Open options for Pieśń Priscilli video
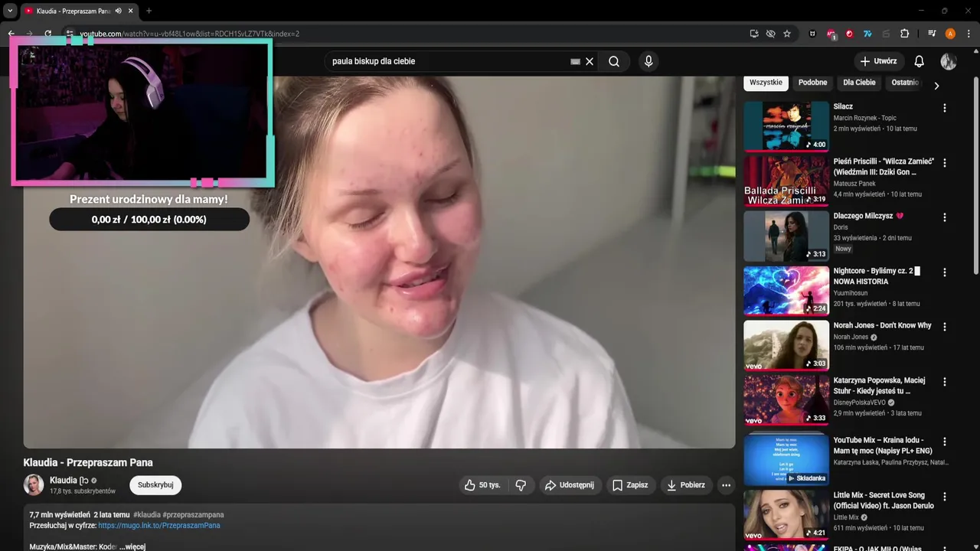Image resolution: width=980 pixels, height=551 pixels. pyautogui.click(x=945, y=163)
